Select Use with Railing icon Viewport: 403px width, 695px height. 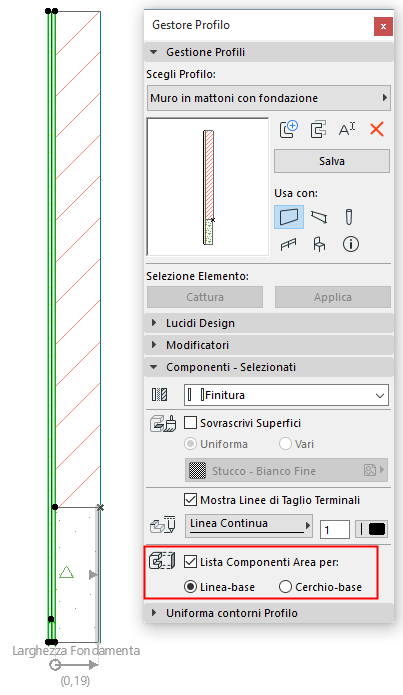289,244
